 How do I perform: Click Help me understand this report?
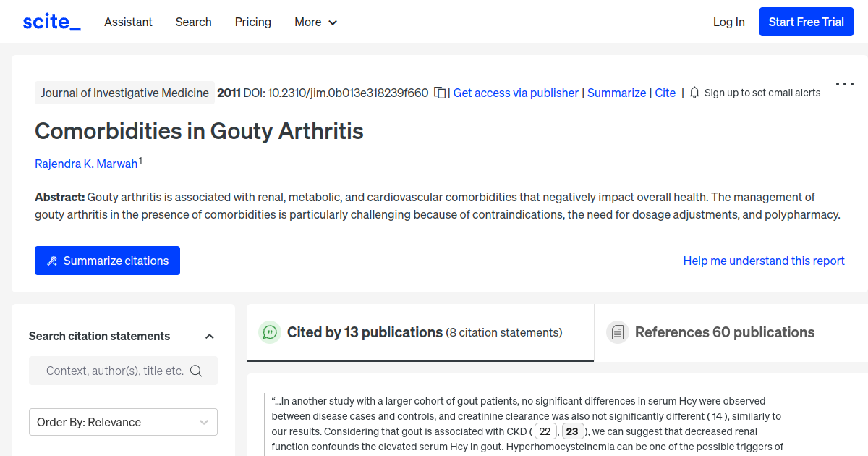tap(763, 261)
